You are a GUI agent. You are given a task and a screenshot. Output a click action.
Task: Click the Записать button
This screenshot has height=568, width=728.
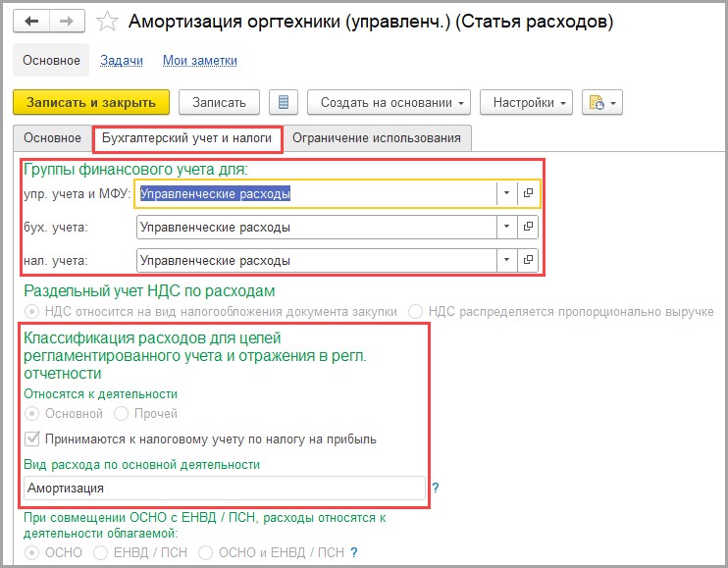pos(219,102)
